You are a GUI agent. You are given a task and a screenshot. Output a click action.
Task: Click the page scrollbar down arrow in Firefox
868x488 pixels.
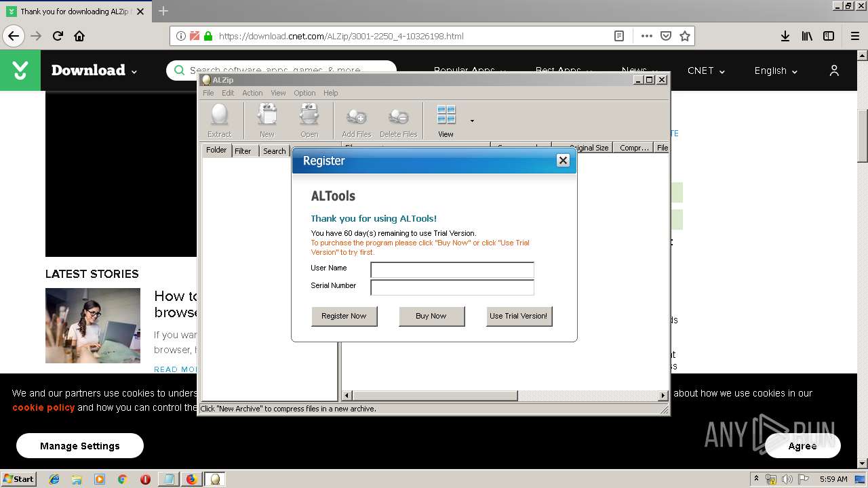tap(863, 464)
